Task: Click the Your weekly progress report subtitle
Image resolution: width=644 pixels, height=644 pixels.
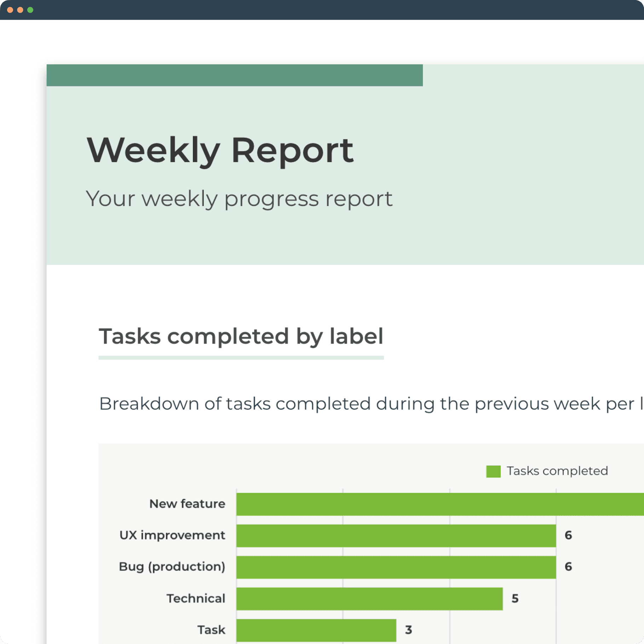Action: (x=239, y=199)
